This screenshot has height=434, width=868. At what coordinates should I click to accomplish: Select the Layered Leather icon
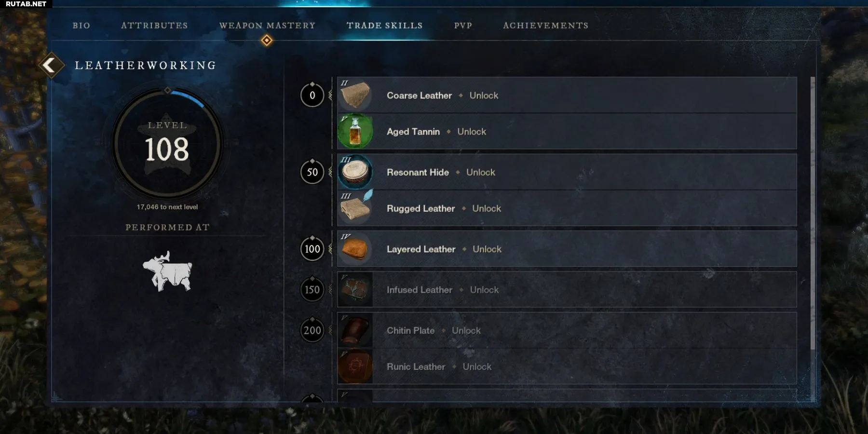pyautogui.click(x=355, y=249)
